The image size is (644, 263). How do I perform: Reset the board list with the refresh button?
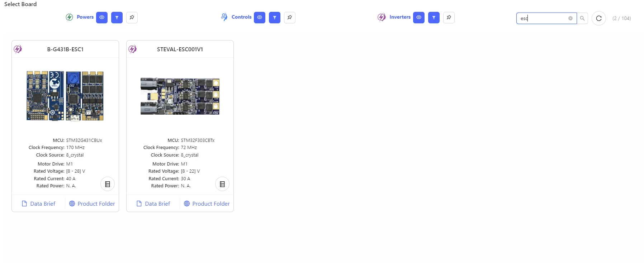[x=599, y=18]
